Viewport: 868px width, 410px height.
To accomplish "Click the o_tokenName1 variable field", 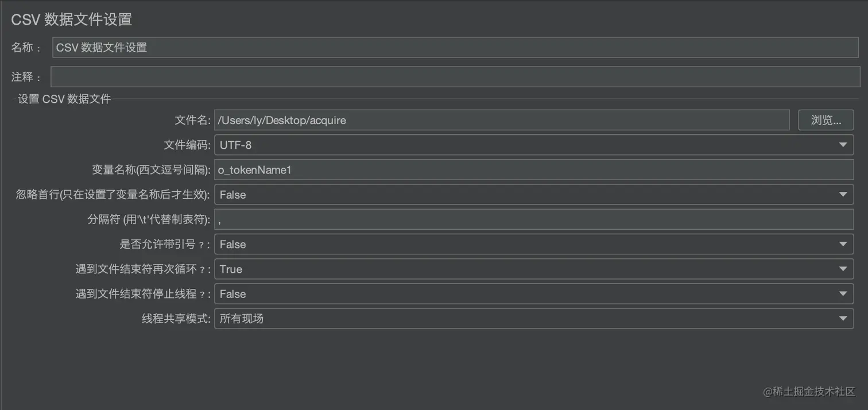I will tap(459, 169).
